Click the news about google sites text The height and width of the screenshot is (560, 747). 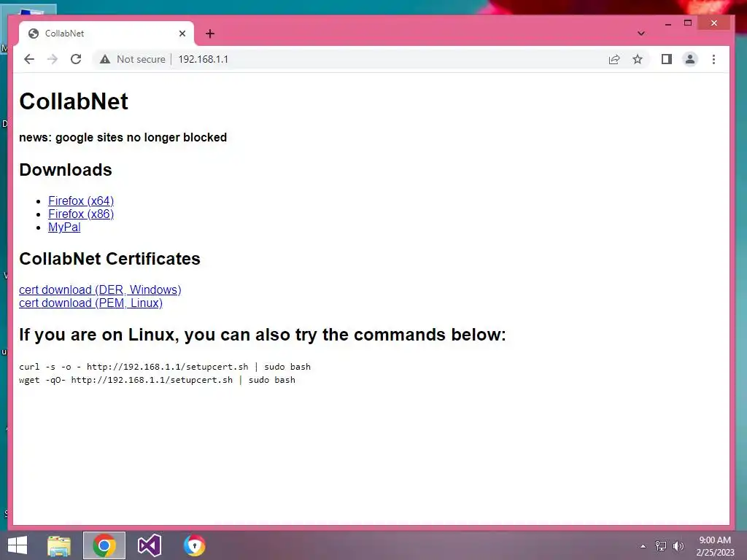coord(123,137)
